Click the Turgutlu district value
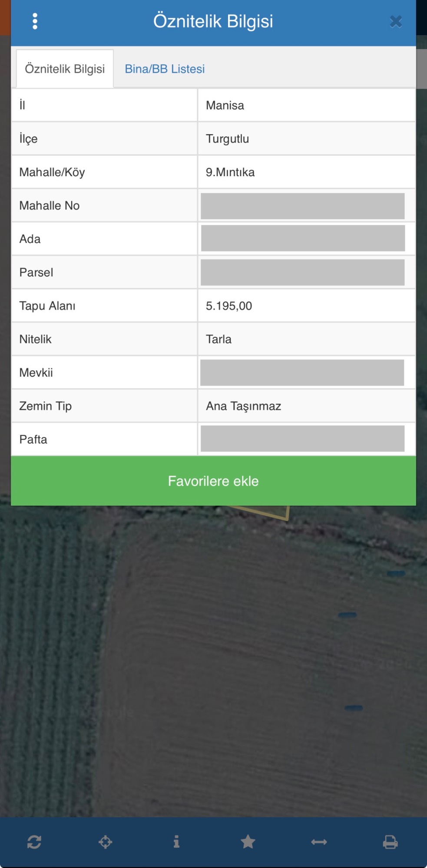This screenshot has height=868, width=427. [227, 139]
